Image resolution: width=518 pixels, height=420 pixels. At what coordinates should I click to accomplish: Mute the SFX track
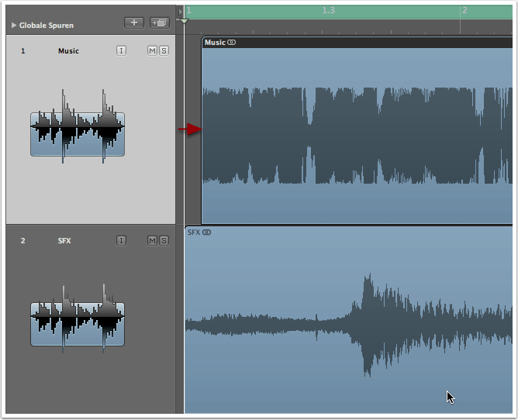(152, 240)
